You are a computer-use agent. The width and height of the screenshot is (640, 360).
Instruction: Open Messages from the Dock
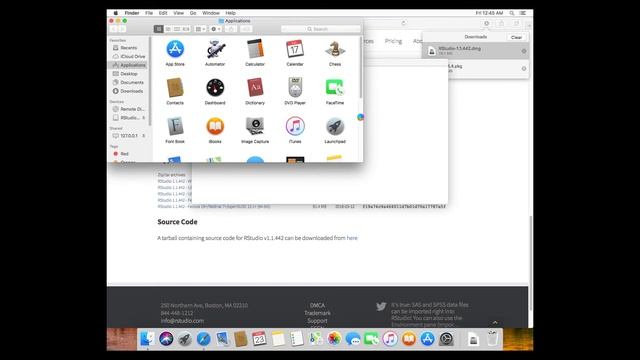(x=353, y=339)
